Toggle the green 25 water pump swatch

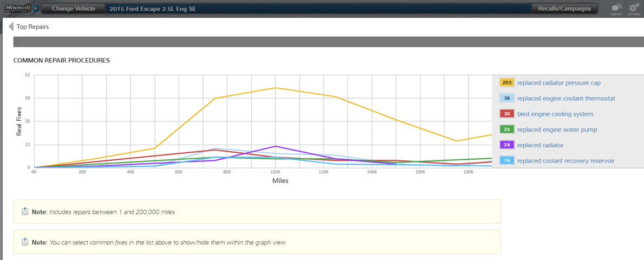click(x=507, y=129)
